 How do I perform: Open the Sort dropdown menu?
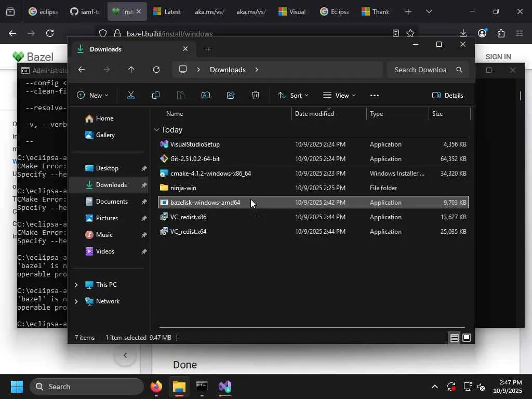(x=293, y=96)
